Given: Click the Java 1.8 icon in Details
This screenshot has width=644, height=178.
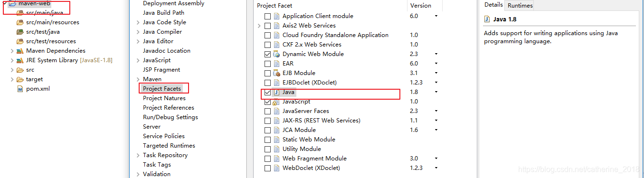Looking at the screenshot, I should coord(487,19).
